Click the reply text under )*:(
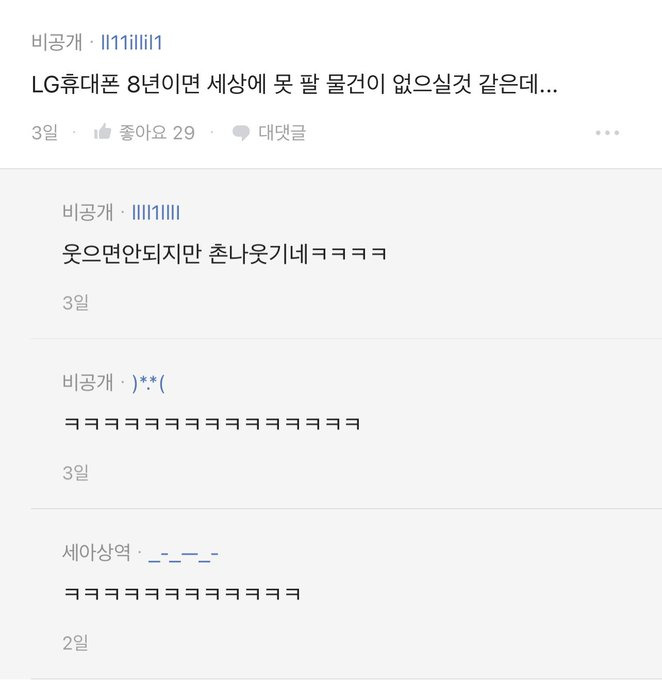The image size is (662, 680). click(211, 425)
